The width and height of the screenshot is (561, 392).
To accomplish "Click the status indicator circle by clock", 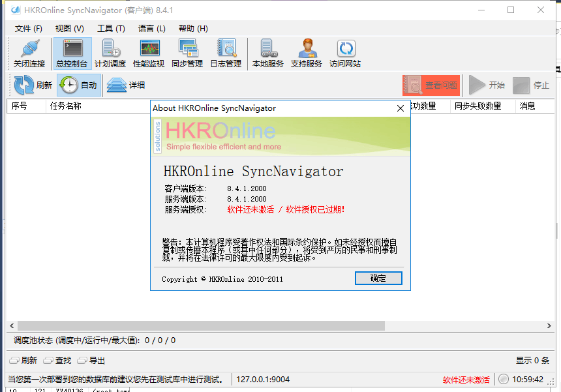I will click(x=504, y=379).
